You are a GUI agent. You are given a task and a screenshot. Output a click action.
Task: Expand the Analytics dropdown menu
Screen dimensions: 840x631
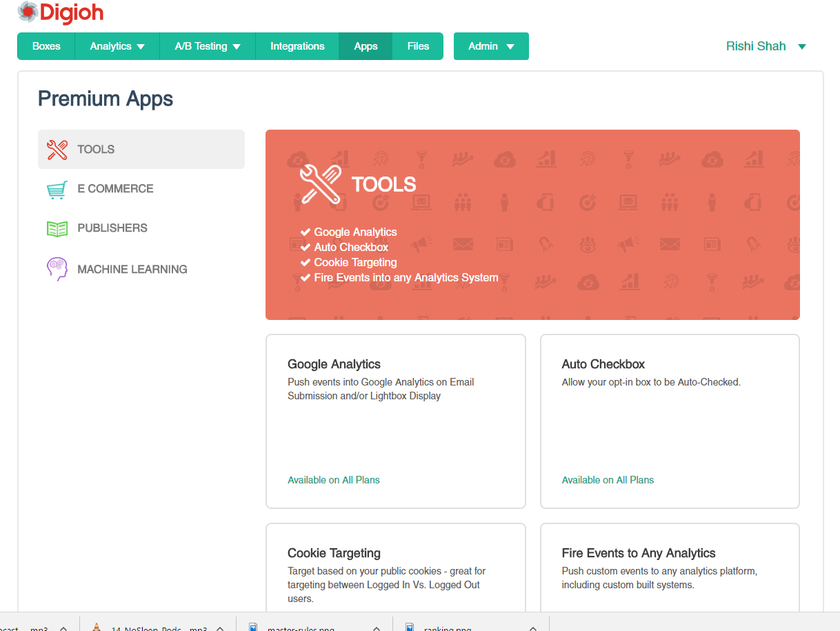117,46
